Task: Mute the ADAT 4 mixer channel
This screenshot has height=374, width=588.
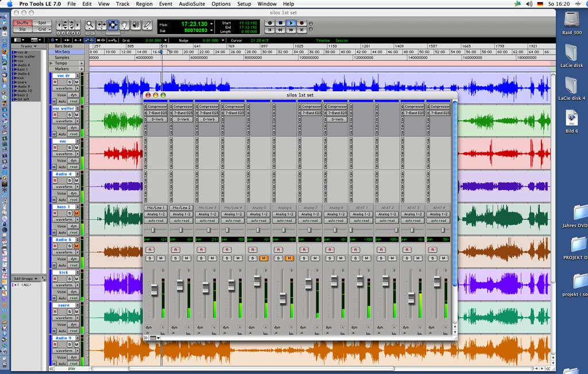Action: pos(443,258)
